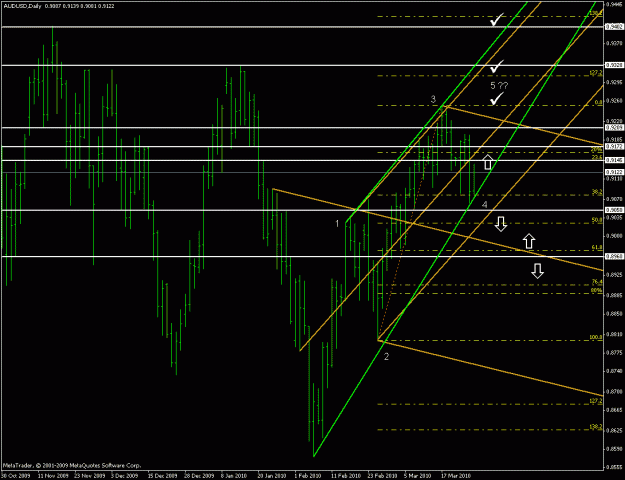The height and width of the screenshot is (480, 625).
Task: Click the 3 Dec 2009 date label
Action: coord(124,476)
